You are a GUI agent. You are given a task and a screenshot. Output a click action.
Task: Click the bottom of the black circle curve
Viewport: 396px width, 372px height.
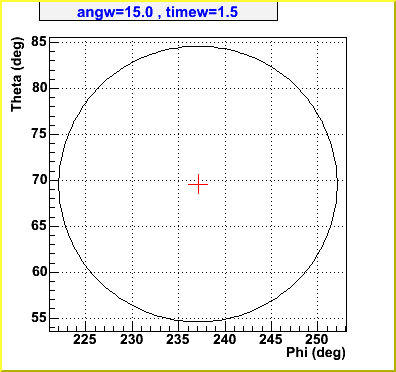[198, 321]
